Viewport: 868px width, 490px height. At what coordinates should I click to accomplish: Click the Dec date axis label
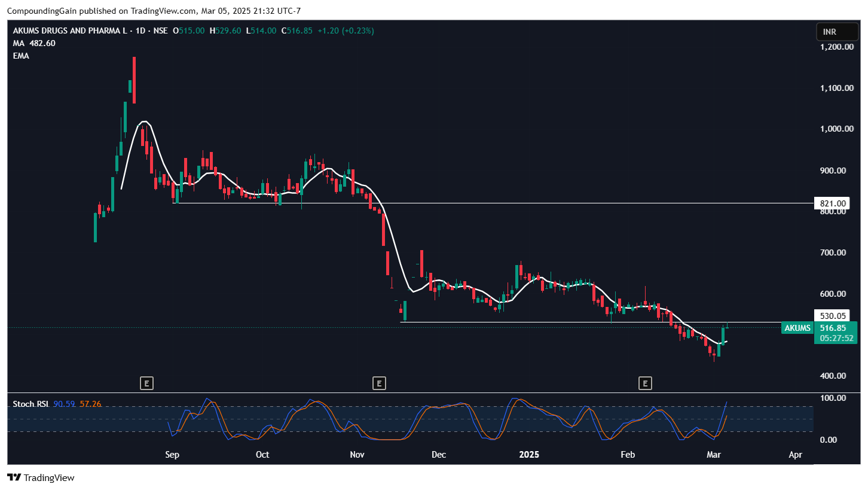(x=439, y=455)
